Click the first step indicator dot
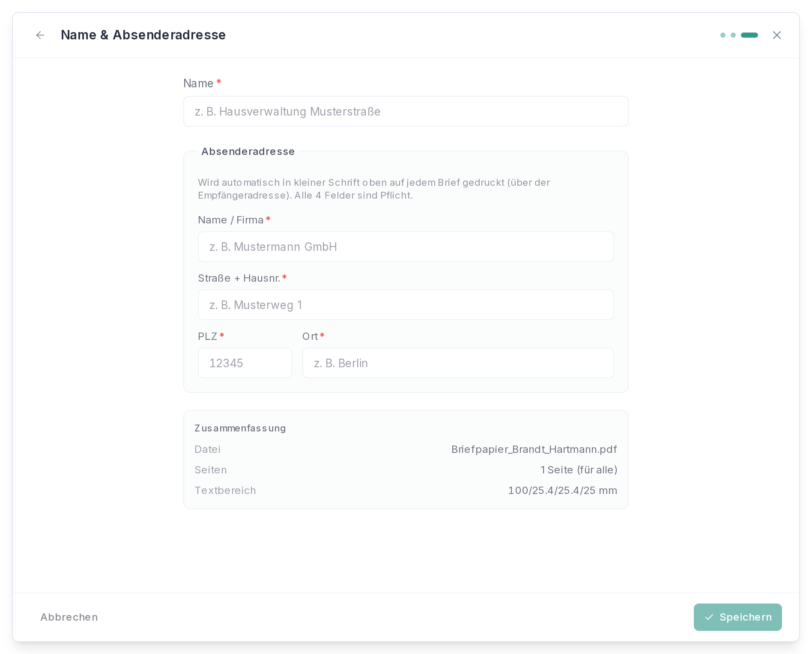 [723, 35]
